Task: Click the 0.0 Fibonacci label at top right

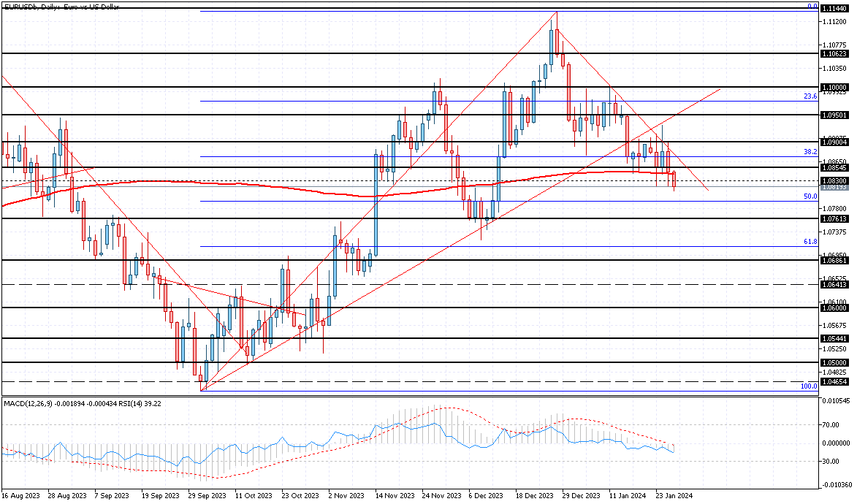Action: click(813, 6)
